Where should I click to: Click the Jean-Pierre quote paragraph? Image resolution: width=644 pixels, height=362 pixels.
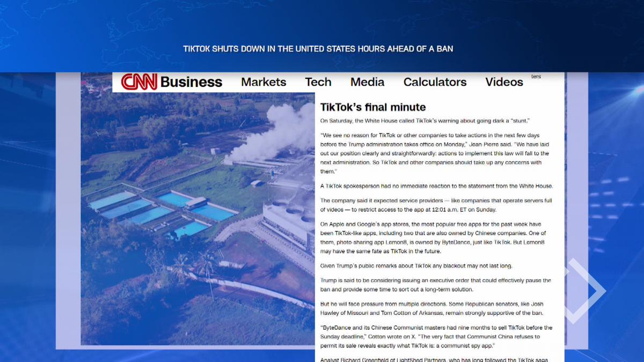(435, 153)
